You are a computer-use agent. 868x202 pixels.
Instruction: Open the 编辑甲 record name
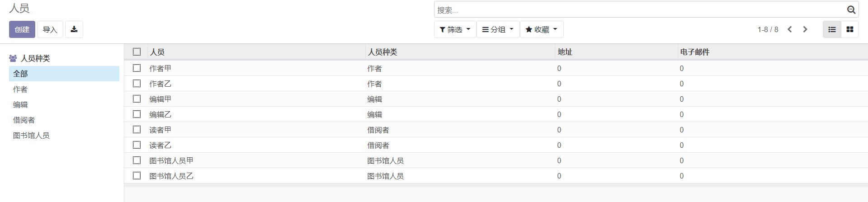tap(160, 99)
